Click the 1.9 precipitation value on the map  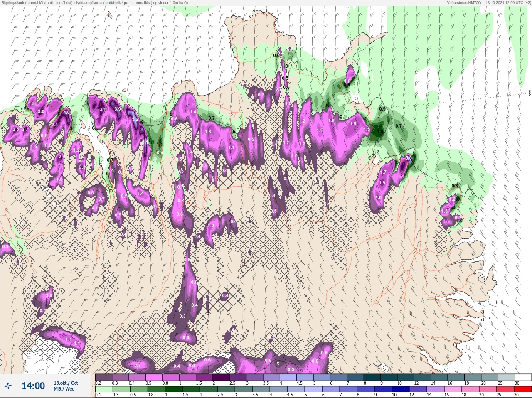pos(382,183)
